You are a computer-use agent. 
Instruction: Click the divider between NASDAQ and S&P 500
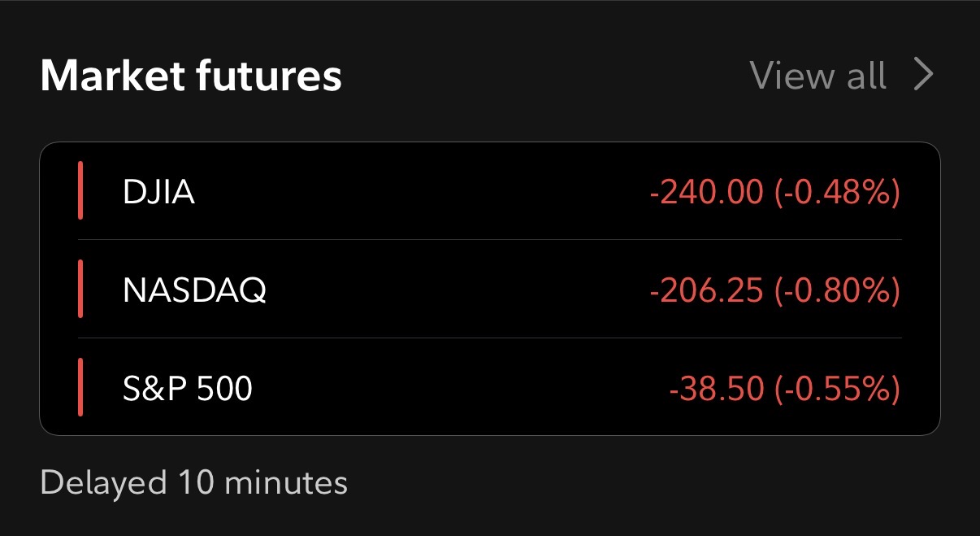click(x=489, y=338)
